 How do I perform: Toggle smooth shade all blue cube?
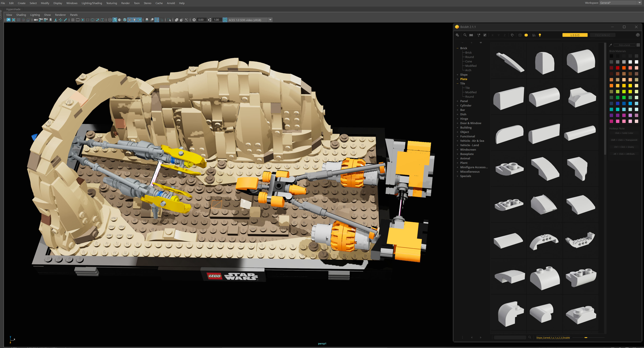click(x=115, y=20)
